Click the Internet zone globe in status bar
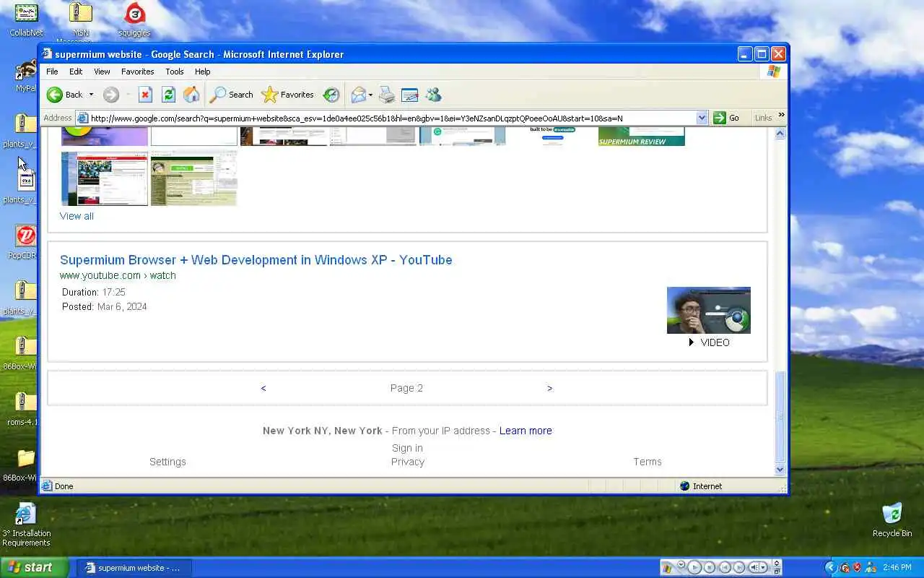 (684, 486)
